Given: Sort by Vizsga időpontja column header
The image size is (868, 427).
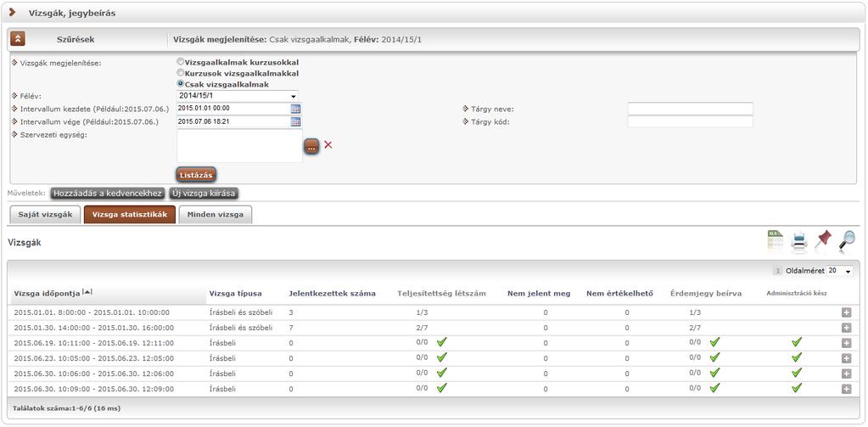Looking at the screenshot, I should click(x=48, y=293).
